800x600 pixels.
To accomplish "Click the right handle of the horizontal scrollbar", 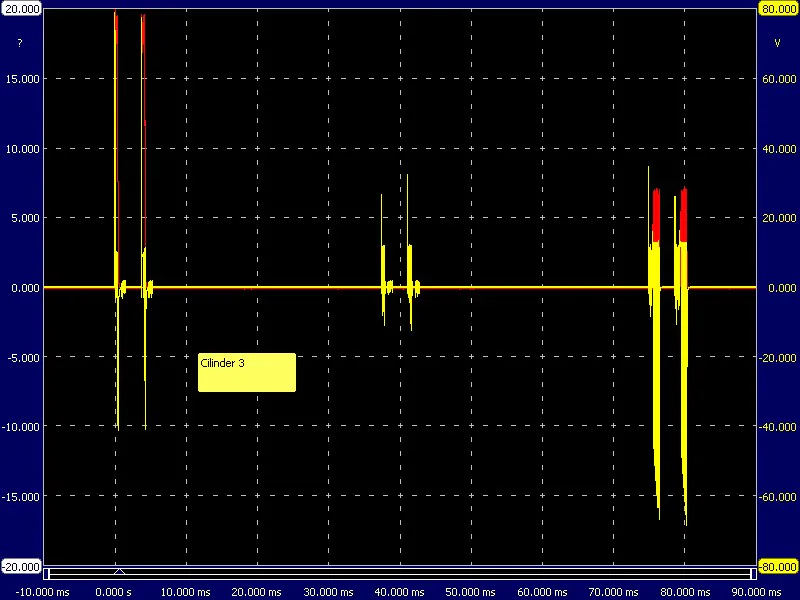I will tap(753, 574).
